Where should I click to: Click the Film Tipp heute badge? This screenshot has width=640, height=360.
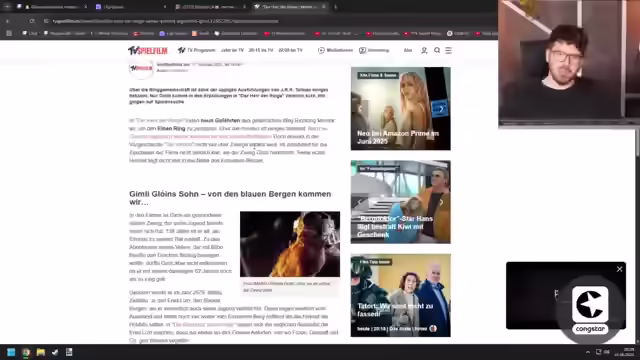click(375, 262)
